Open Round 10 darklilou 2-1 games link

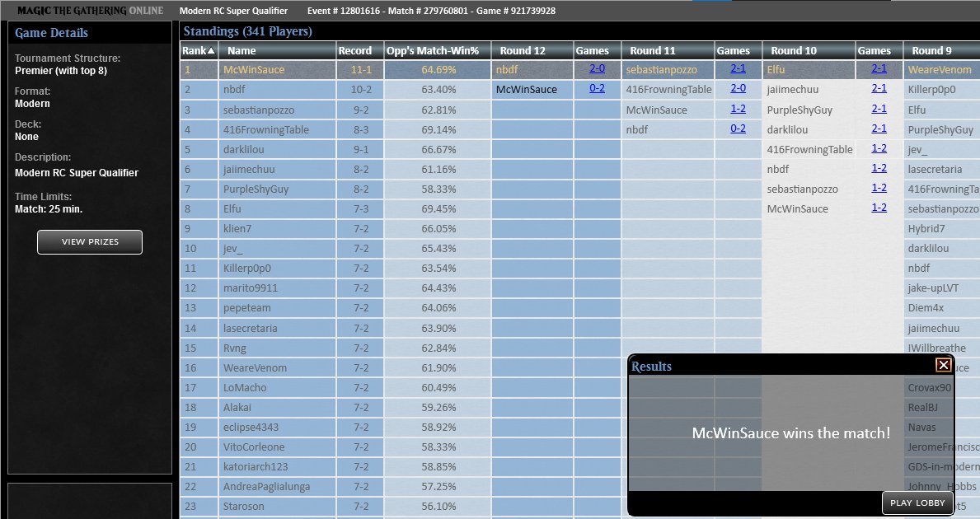point(879,129)
